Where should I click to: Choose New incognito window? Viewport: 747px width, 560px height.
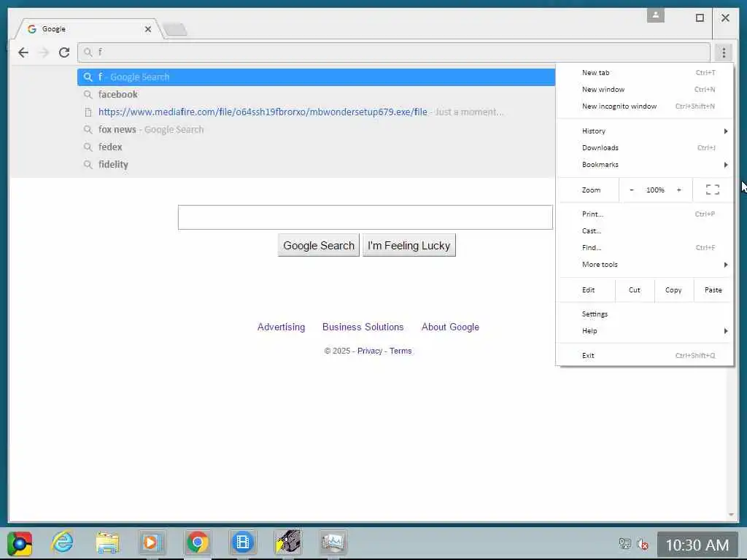tap(645, 106)
